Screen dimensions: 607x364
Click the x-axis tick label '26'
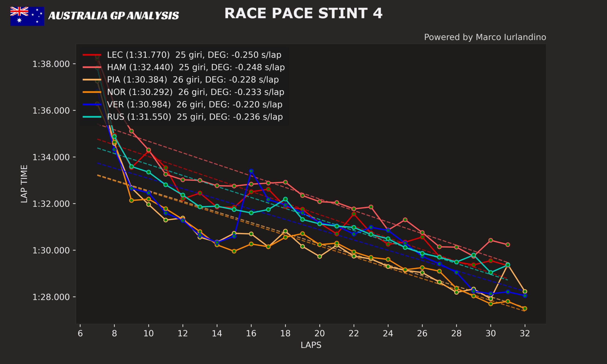click(x=422, y=333)
